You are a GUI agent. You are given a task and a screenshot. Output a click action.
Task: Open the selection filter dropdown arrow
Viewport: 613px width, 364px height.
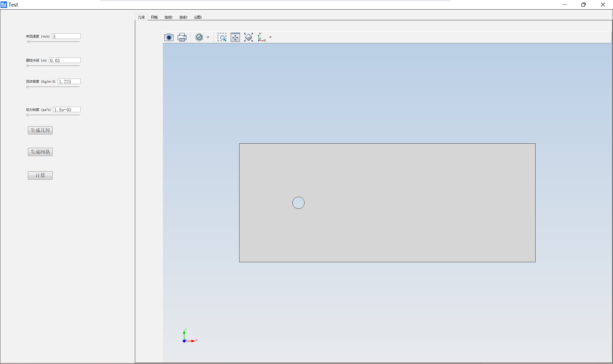tap(208, 37)
